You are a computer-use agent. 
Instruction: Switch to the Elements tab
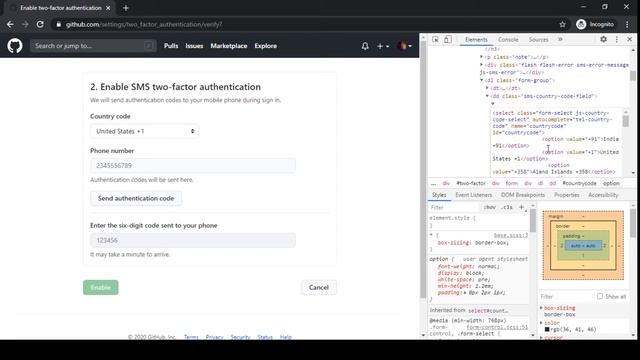pos(476,40)
